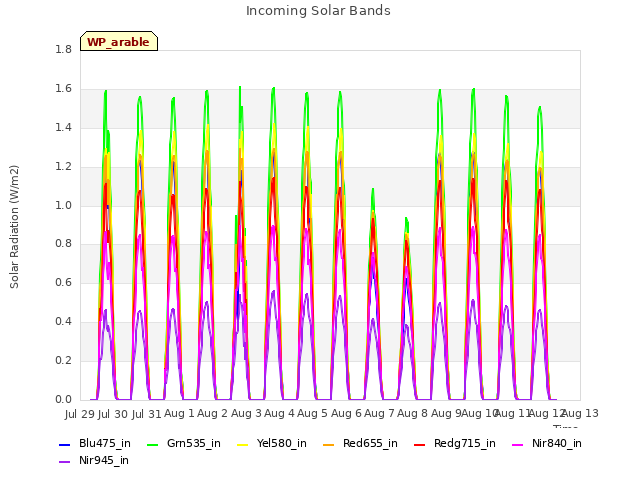Click the 0.0 y-axis tick label
This screenshot has width=640, height=480.
coord(63,399)
